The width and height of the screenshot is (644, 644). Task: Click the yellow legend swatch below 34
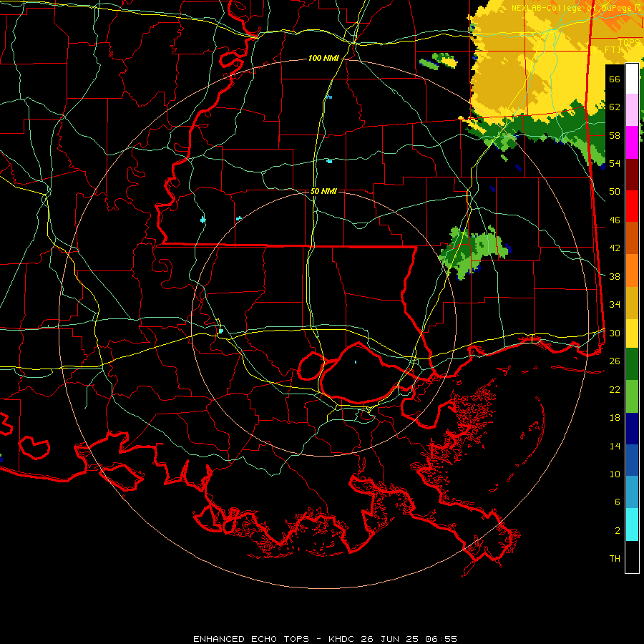pos(632,333)
